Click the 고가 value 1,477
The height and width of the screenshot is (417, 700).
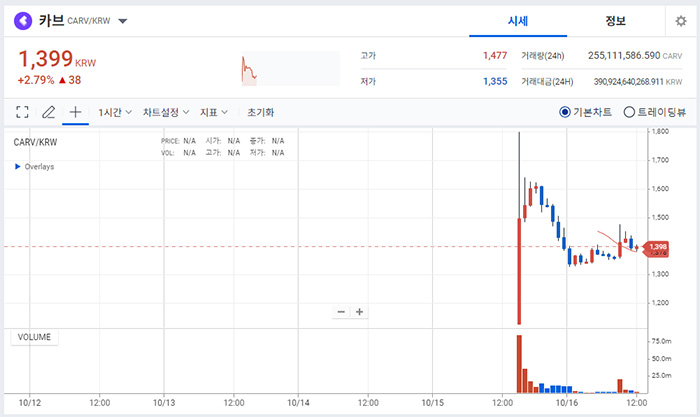coord(495,56)
